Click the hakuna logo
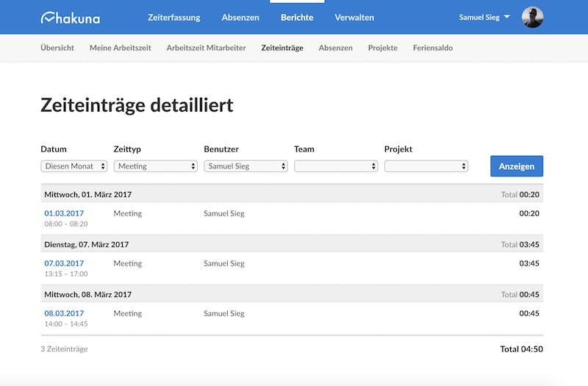This screenshot has width=588, height=386. [x=71, y=18]
